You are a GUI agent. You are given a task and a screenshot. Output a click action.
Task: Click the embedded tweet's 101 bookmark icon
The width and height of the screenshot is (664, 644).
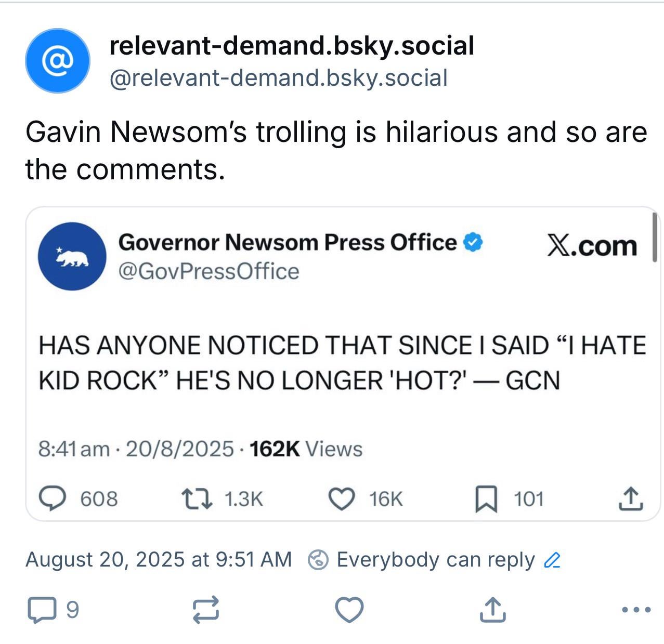(x=486, y=499)
